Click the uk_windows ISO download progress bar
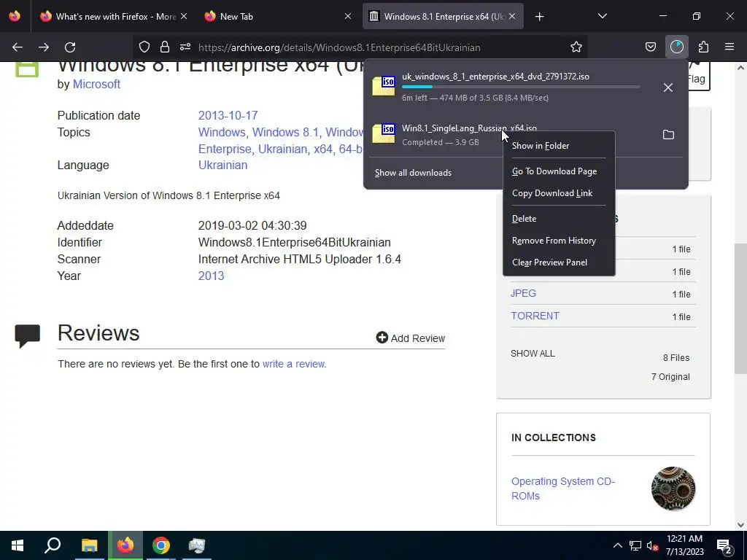Image resolution: width=747 pixels, height=560 pixels. [x=521, y=87]
